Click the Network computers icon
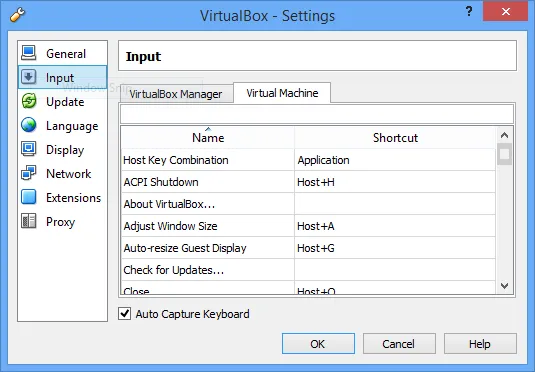This screenshot has width=535, height=372. (29, 173)
